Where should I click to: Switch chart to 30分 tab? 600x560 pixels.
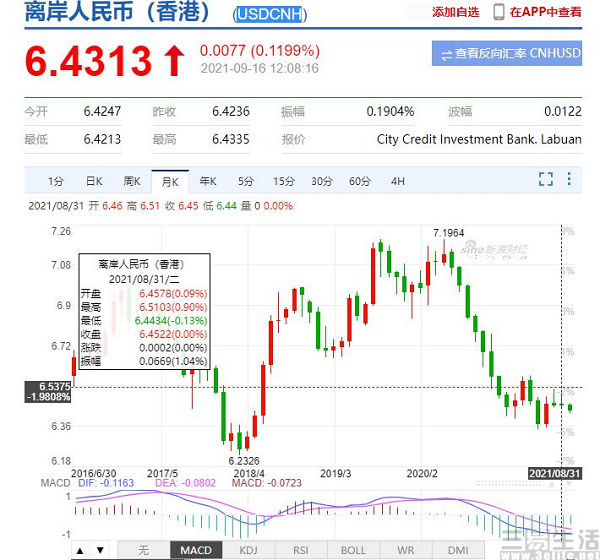[x=322, y=181]
